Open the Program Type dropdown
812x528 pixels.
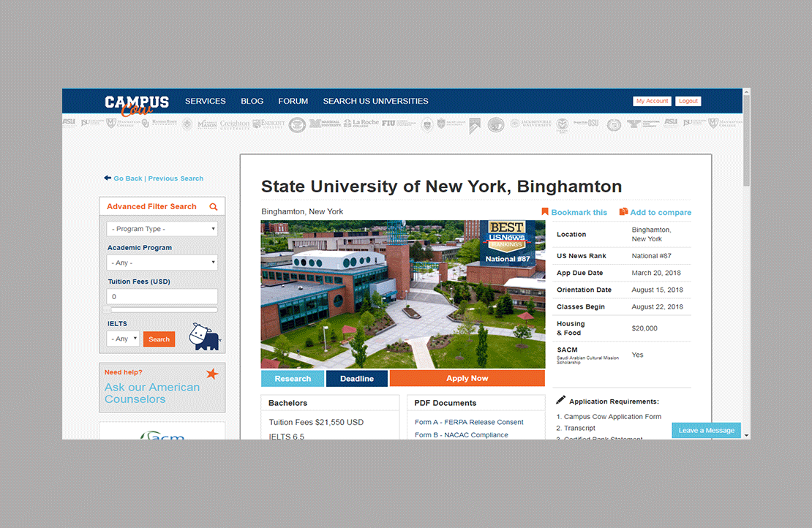tap(162, 229)
